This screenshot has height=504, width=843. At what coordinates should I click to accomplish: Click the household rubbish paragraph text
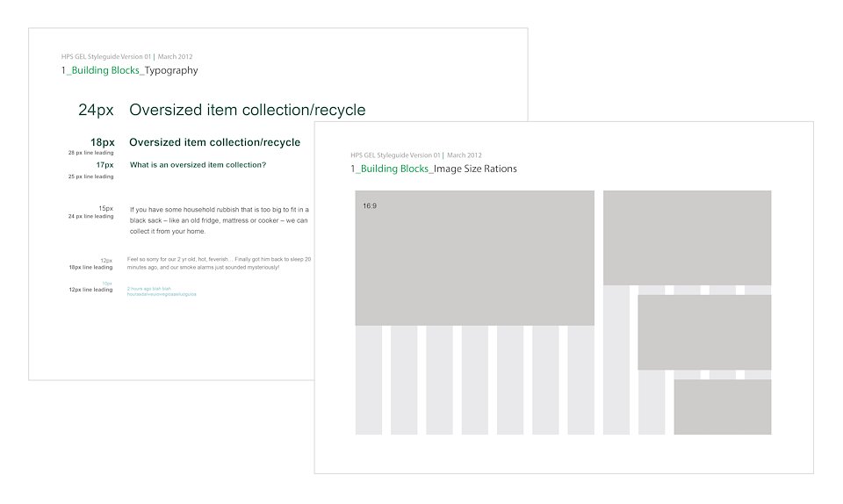(x=219, y=220)
